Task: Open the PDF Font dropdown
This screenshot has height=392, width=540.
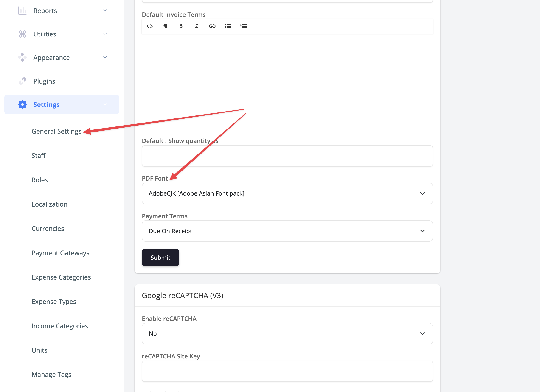Action: point(287,193)
